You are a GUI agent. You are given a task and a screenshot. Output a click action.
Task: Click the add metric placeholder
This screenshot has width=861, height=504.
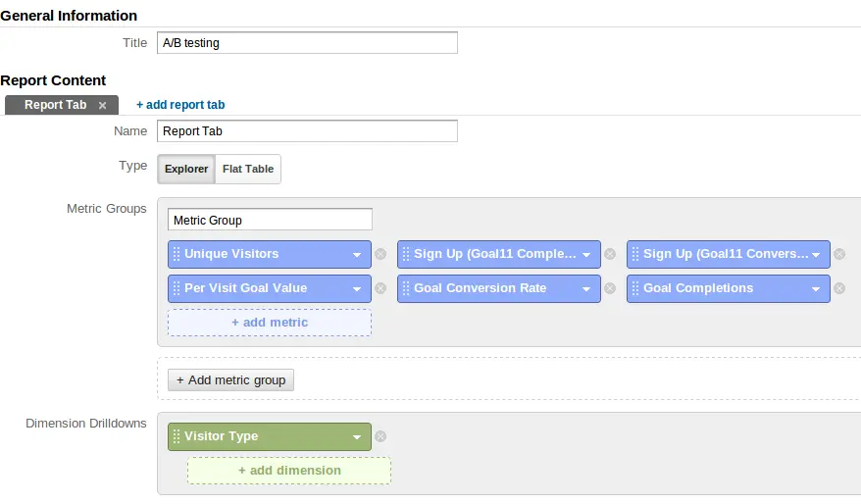(x=270, y=323)
